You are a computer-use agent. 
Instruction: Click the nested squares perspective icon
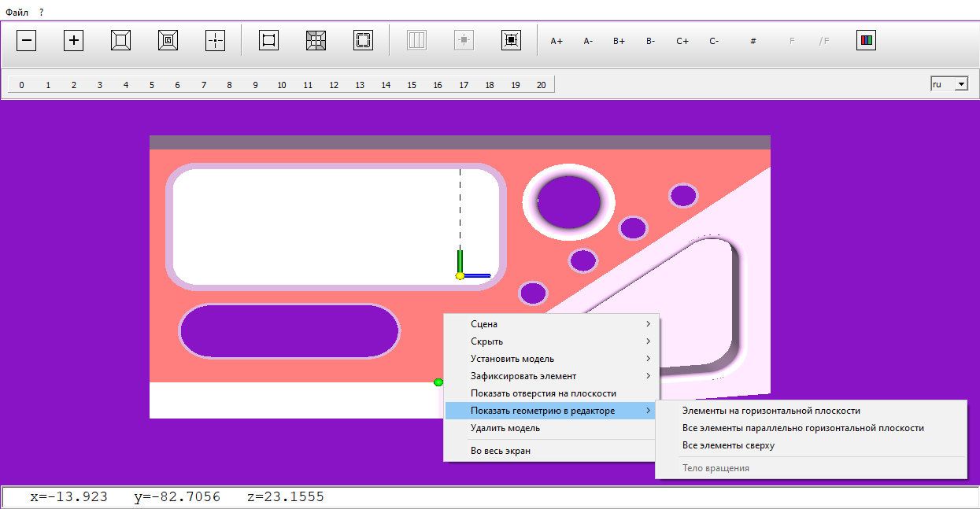pyautogui.click(x=120, y=40)
